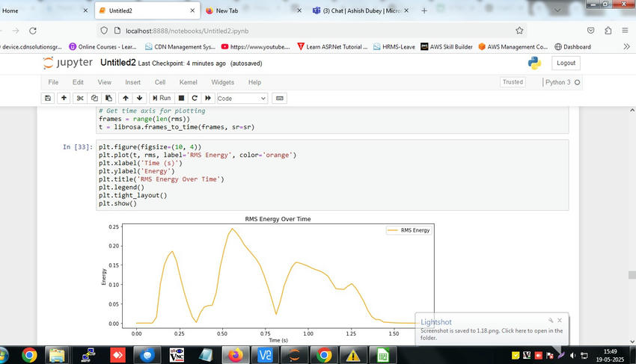Restart the kernel icon
The height and width of the screenshot is (364, 636).
tap(195, 98)
